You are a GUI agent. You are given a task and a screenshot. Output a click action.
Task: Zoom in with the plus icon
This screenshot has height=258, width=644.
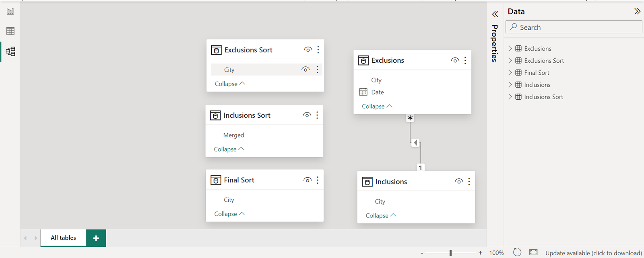point(480,253)
